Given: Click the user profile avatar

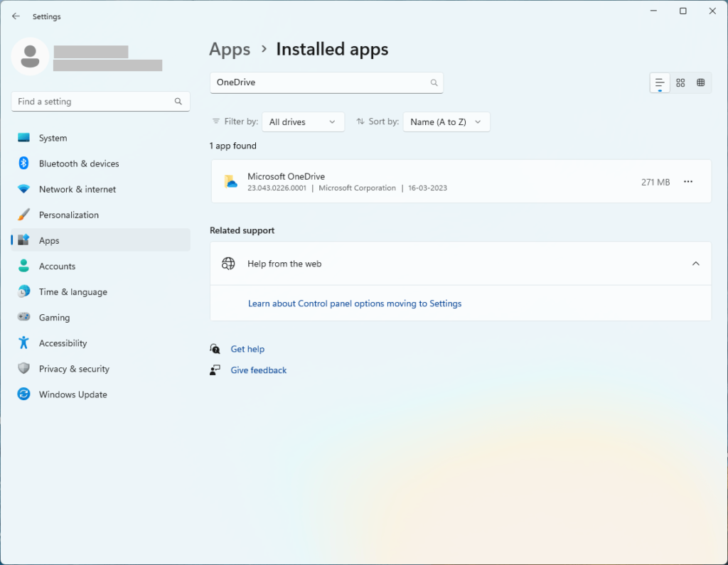Looking at the screenshot, I should [30, 57].
